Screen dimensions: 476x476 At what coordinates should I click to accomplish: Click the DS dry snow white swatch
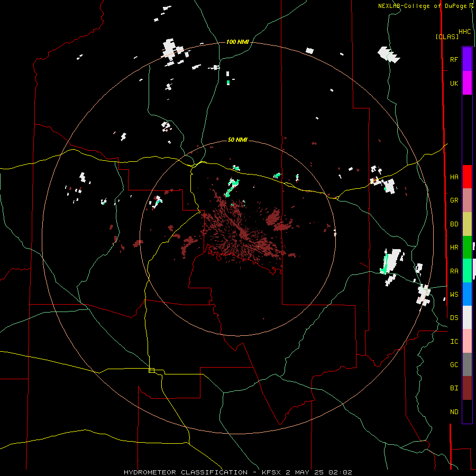point(467,317)
